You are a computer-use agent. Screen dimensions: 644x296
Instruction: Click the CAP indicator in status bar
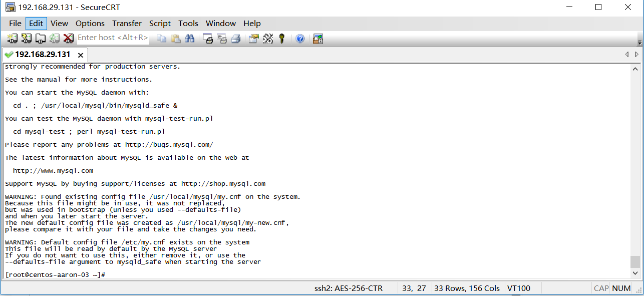(601, 288)
